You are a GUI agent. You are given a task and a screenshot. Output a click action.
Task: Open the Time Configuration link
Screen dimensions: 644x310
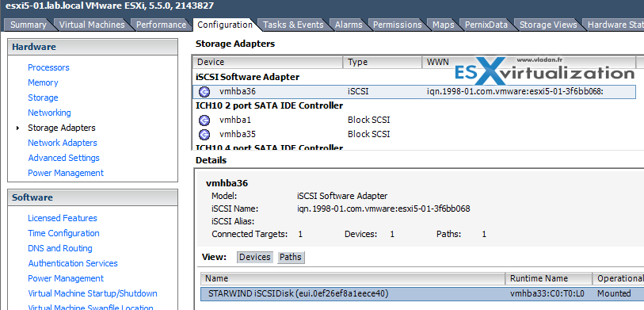coord(63,233)
